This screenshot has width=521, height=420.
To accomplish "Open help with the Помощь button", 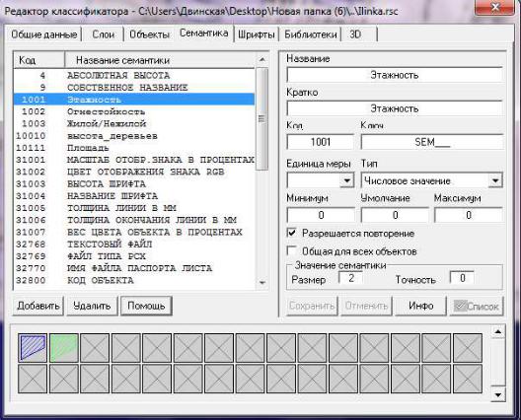I will (146, 306).
